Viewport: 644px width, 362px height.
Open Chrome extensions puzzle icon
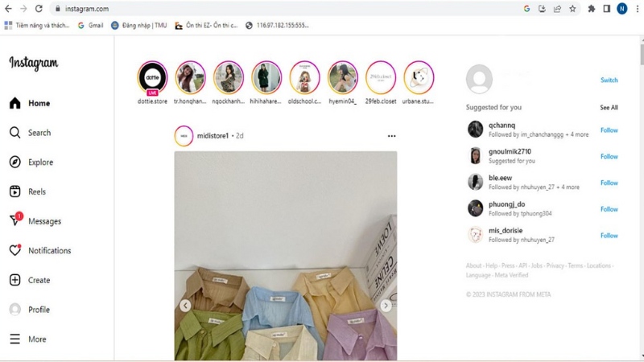[x=592, y=9]
